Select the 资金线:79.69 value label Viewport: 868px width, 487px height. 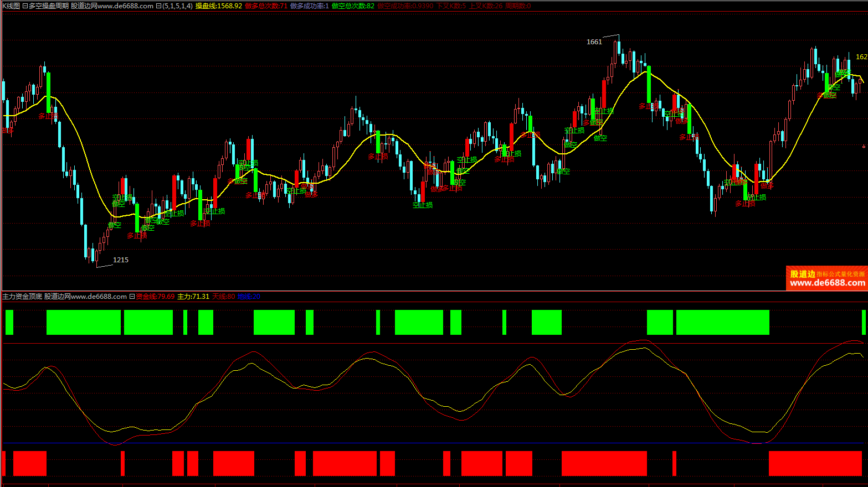155,297
